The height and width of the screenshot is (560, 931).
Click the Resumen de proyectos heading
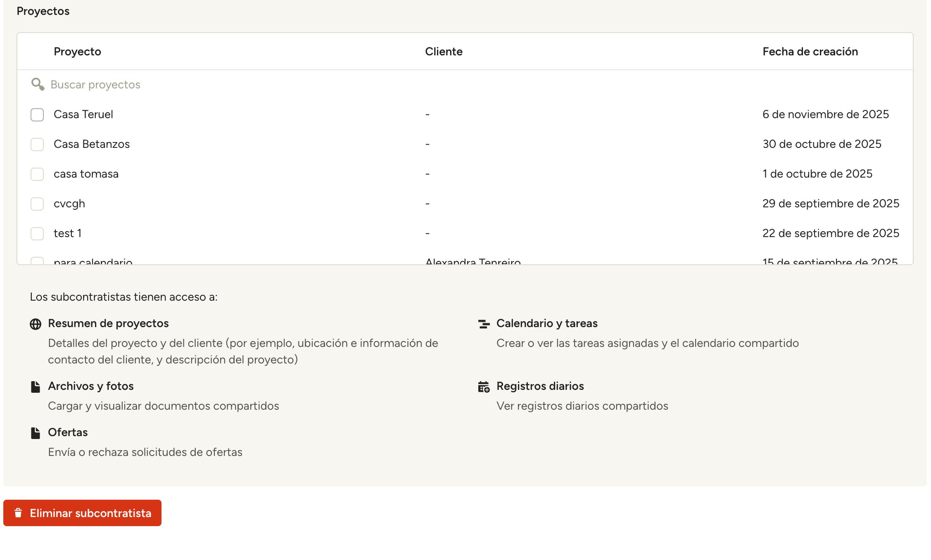(108, 323)
